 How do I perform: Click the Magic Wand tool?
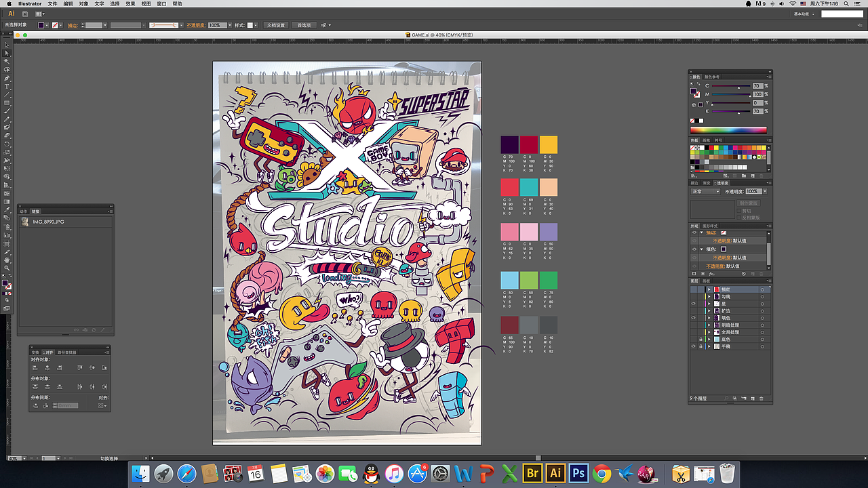[x=7, y=61]
